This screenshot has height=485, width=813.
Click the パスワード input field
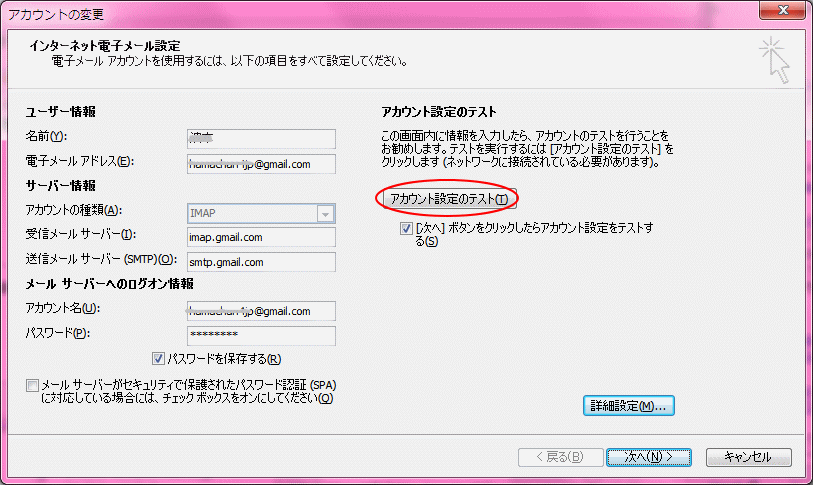pyautogui.click(x=261, y=336)
